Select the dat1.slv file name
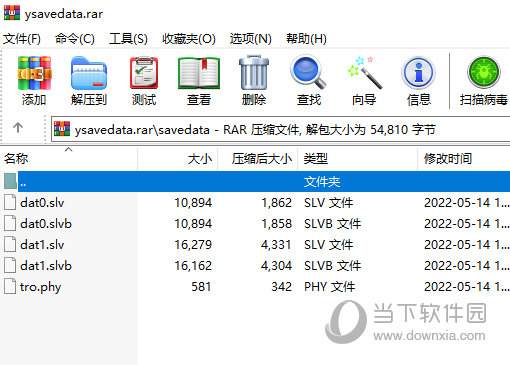 (42, 245)
